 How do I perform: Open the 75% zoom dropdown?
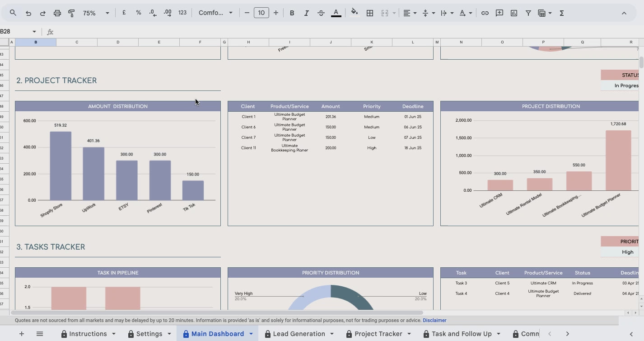pyautogui.click(x=96, y=13)
